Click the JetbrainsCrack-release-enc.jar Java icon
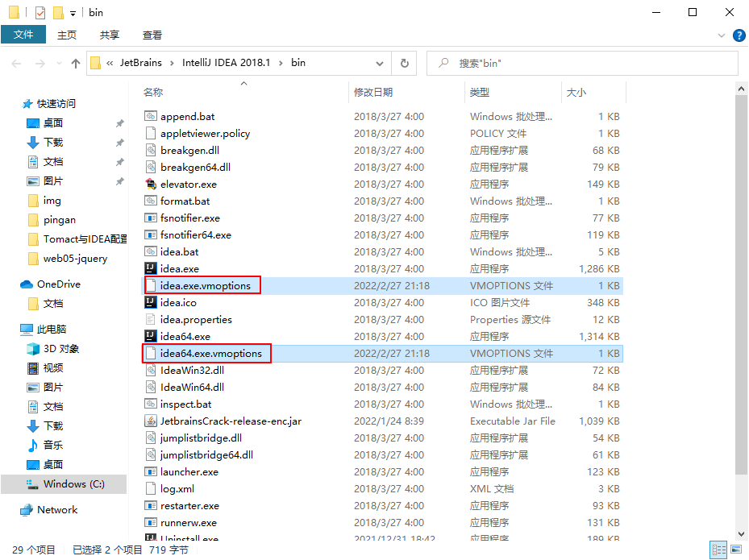Screen dimensions: 749x560 (x=151, y=421)
